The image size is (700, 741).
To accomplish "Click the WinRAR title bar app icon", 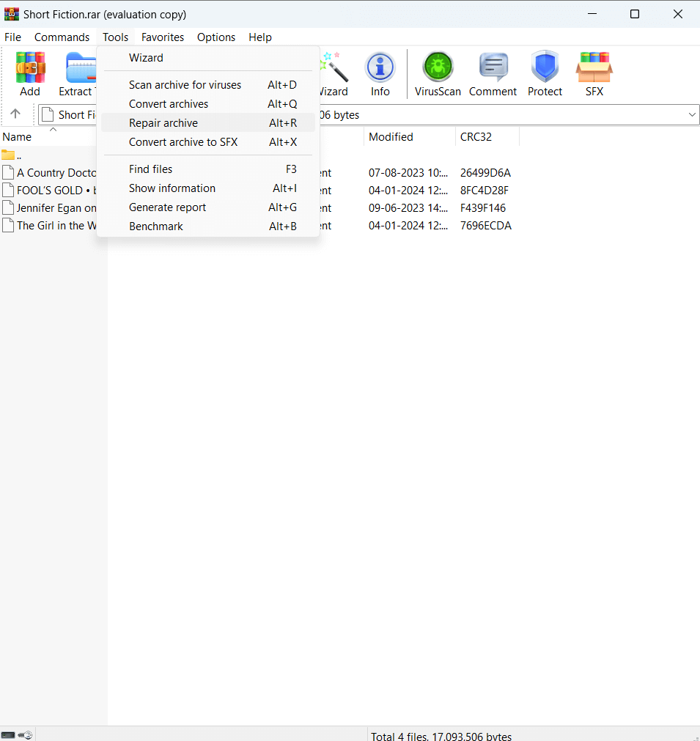I will [11, 14].
